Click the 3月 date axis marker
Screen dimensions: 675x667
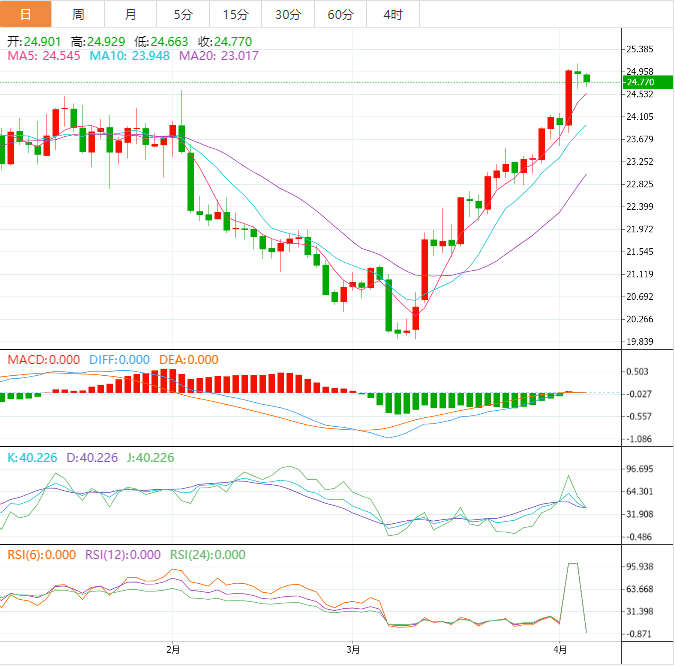click(353, 649)
